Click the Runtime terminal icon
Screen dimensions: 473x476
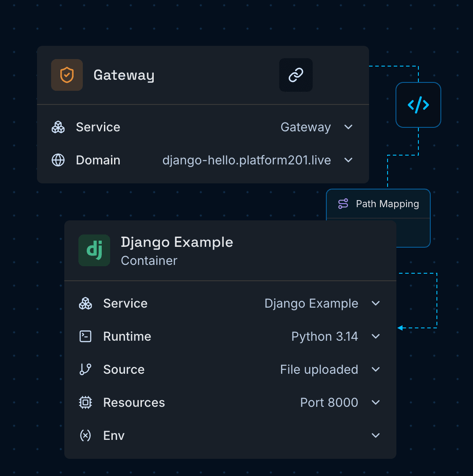[85, 336]
